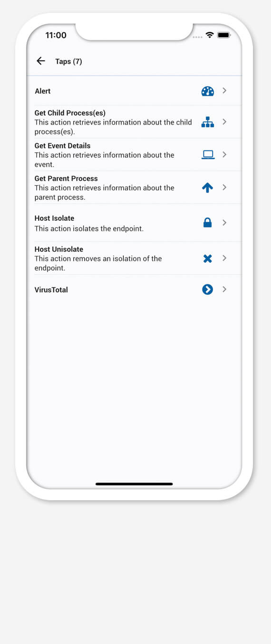Image resolution: width=271 pixels, height=644 pixels.
Task: Open the VirusTotal action label
Action: (x=51, y=289)
